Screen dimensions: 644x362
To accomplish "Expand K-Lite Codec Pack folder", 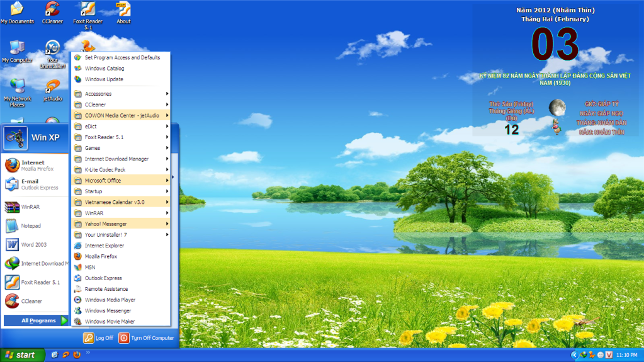I will (121, 170).
